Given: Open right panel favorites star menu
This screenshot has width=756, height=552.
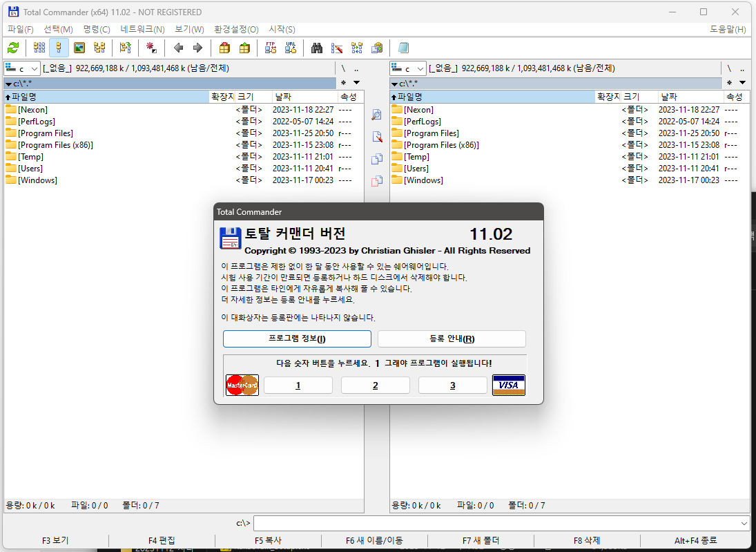Looking at the screenshot, I should point(730,82).
